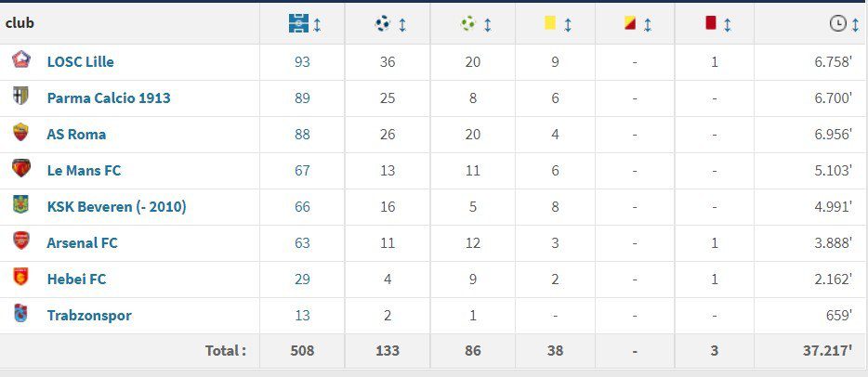
Task: Open the 93 appearances link for Lille
Action: click(302, 62)
